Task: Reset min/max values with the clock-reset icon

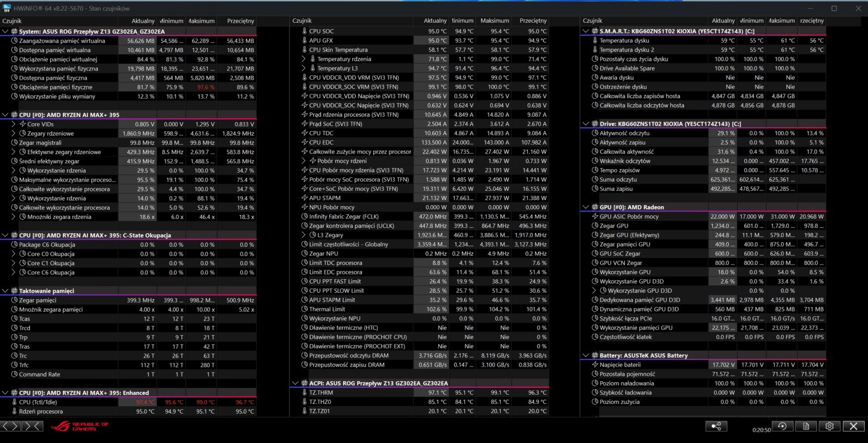Action: (782, 426)
